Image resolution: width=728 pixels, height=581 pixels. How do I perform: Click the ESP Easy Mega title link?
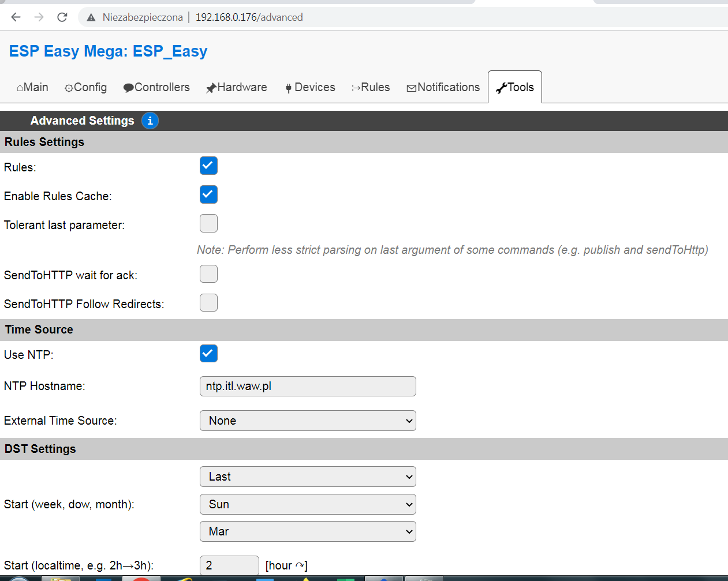pos(108,51)
